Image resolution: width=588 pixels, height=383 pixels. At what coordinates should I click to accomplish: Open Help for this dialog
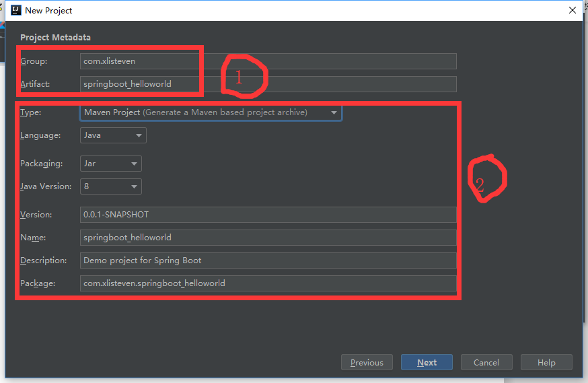pyautogui.click(x=546, y=362)
